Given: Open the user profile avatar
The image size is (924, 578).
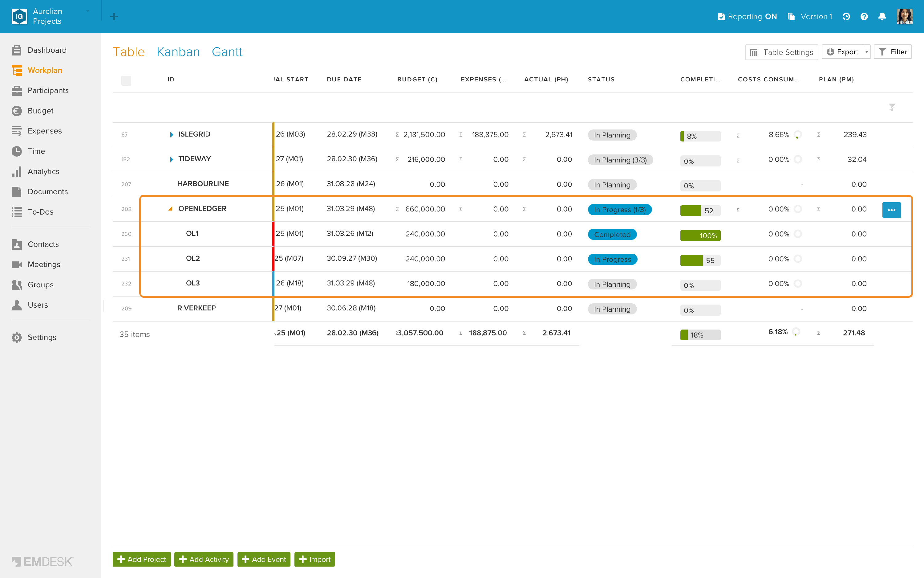Looking at the screenshot, I should pyautogui.click(x=905, y=16).
